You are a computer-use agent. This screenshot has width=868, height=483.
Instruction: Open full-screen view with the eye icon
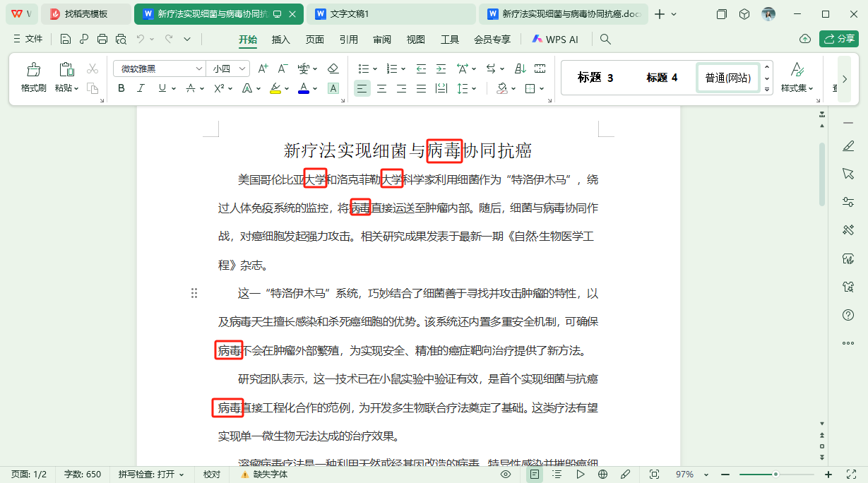pyautogui.click(x=505, y=475)
